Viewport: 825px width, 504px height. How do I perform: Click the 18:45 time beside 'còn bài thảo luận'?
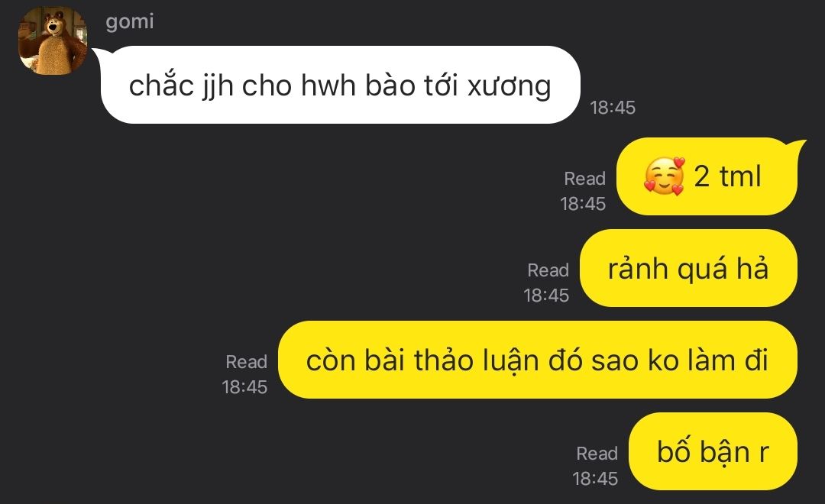tap(244, 387)
